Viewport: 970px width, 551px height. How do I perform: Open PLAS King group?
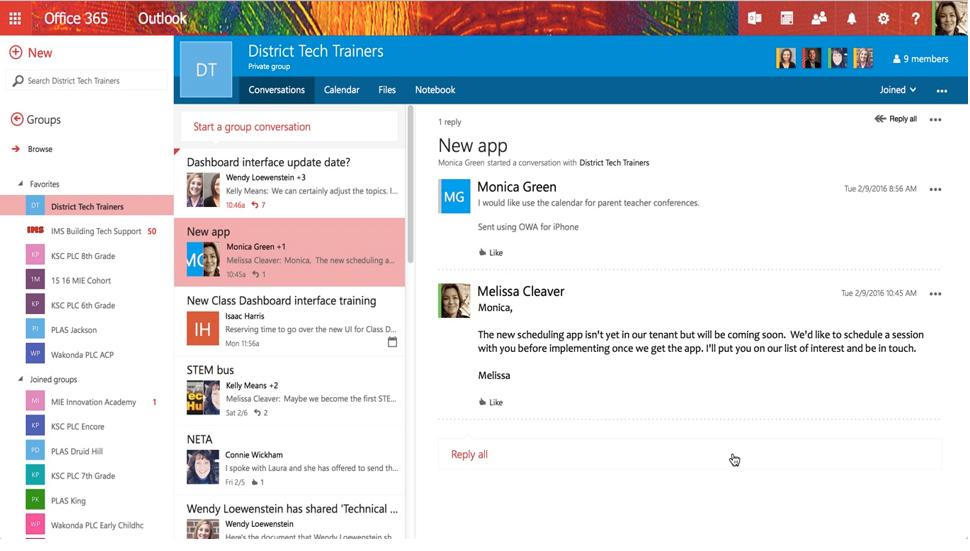(87, 500)
